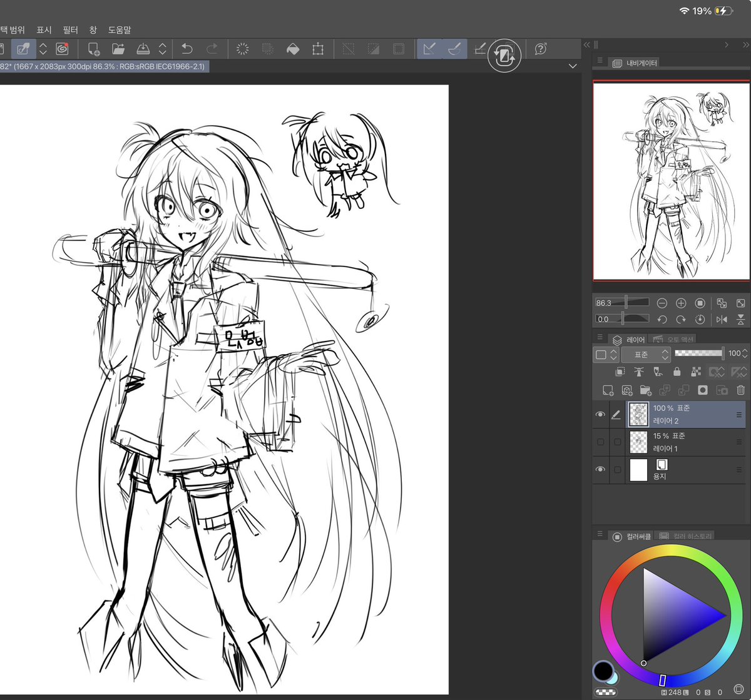This screenshot has width=751, height=700.
Task: Hide the 용지 paper layer via its eye icon
Action: [600, 469]
